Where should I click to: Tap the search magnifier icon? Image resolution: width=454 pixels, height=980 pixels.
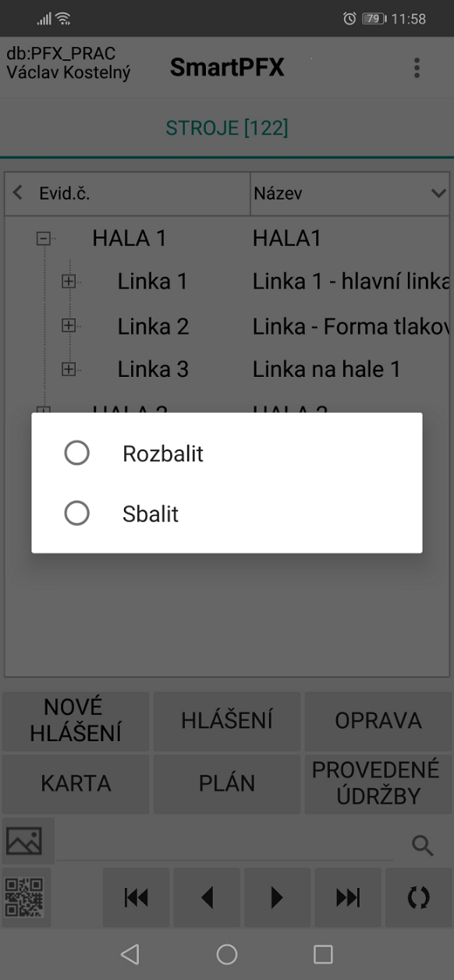pos(423,844)
